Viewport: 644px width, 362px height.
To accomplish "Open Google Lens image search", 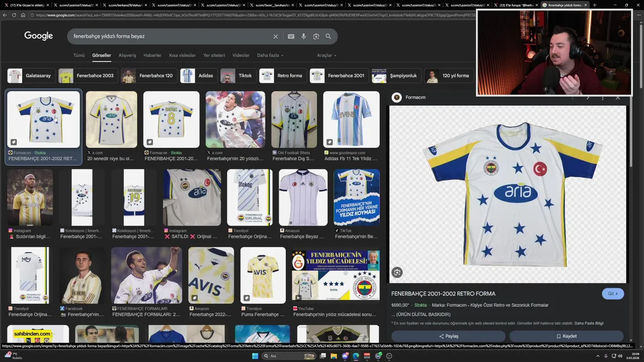I will (316, 36).
